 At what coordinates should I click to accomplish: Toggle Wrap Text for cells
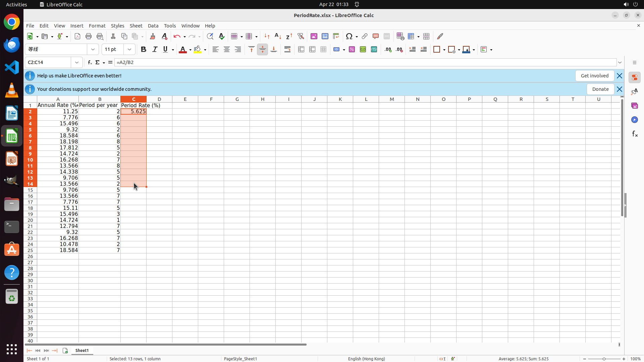click(287, 50)
